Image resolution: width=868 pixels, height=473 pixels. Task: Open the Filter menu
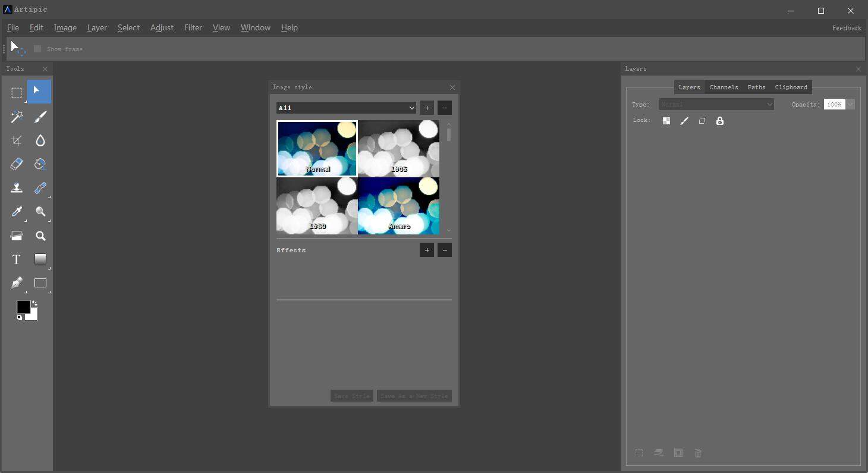point(193,27)
